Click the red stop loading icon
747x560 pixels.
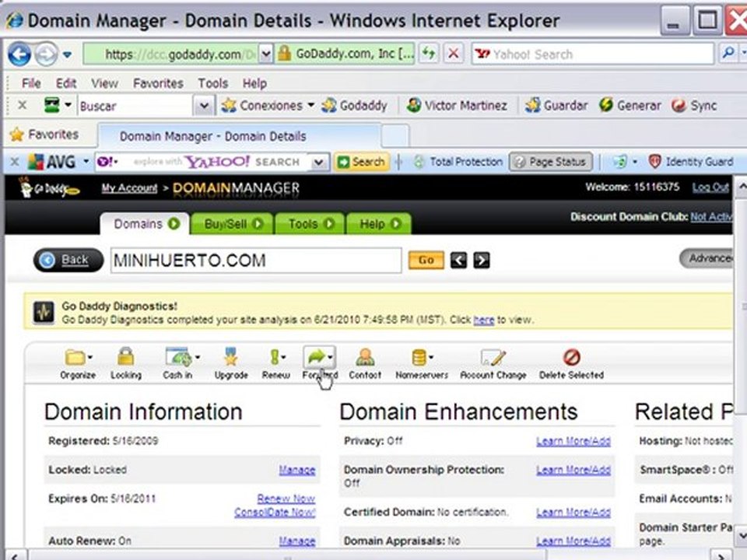point(454,54)
